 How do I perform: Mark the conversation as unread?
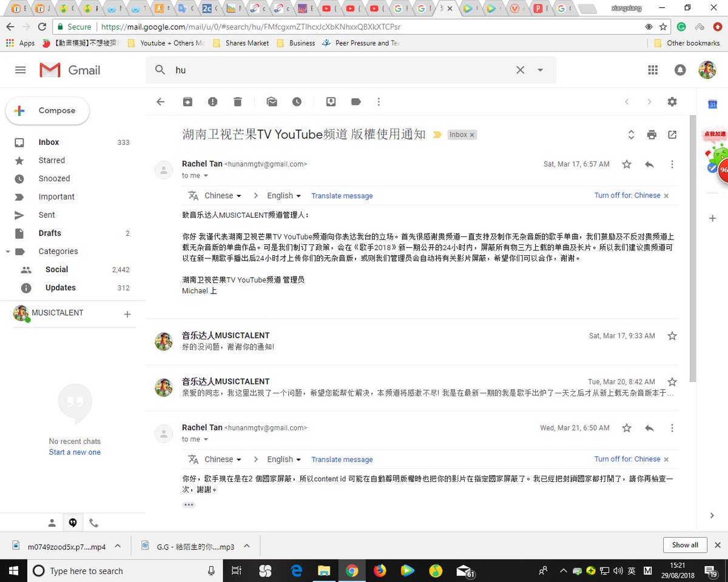click(272, 102)
